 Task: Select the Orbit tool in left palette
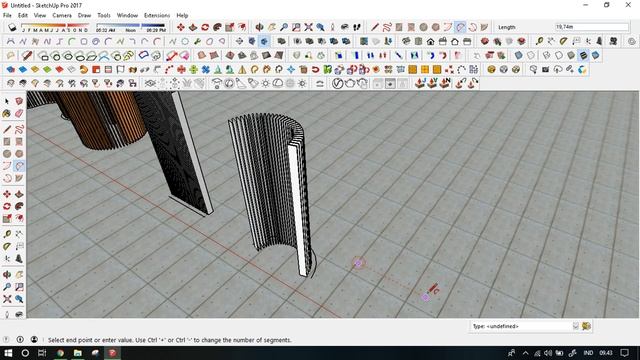[x=7, y=275]
